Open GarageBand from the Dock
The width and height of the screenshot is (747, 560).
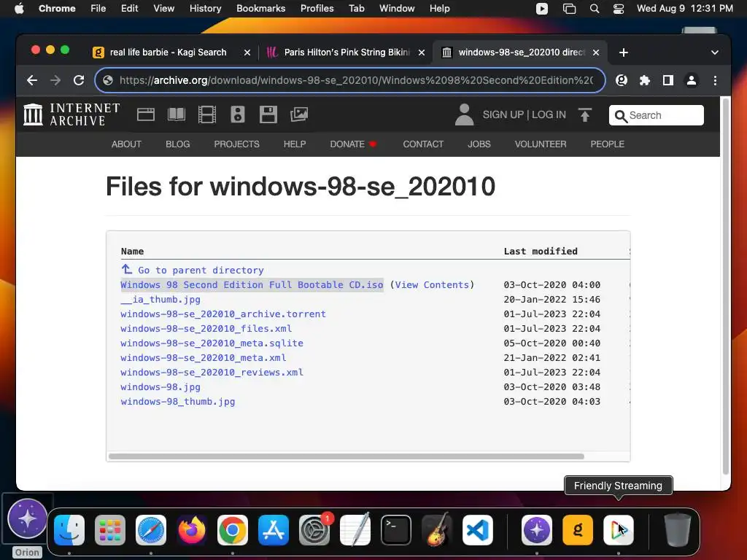coord(437,530)
